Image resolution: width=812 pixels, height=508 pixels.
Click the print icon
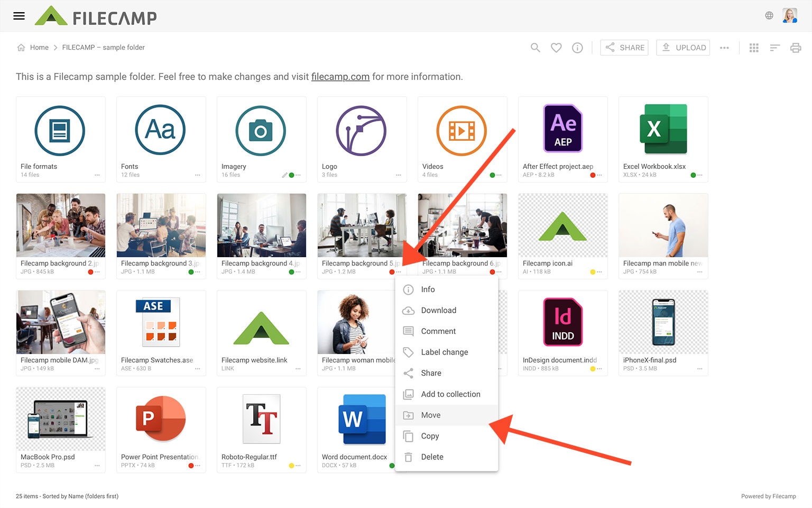pyautogui.click(x=796, y=48)
